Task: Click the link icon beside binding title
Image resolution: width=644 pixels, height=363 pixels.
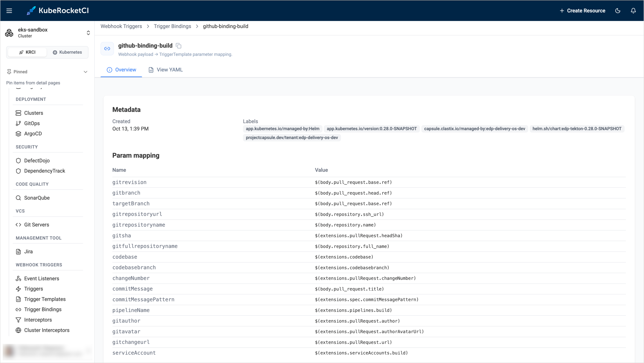Action: [x=107, y=49]
